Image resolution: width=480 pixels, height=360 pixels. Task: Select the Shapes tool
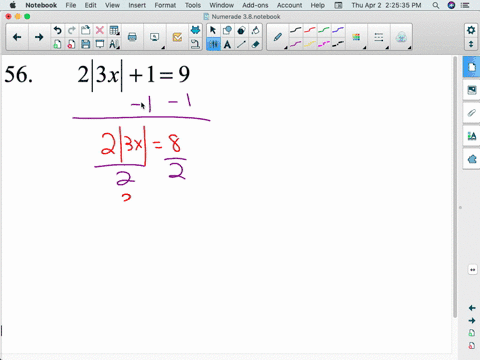(227, 30)
